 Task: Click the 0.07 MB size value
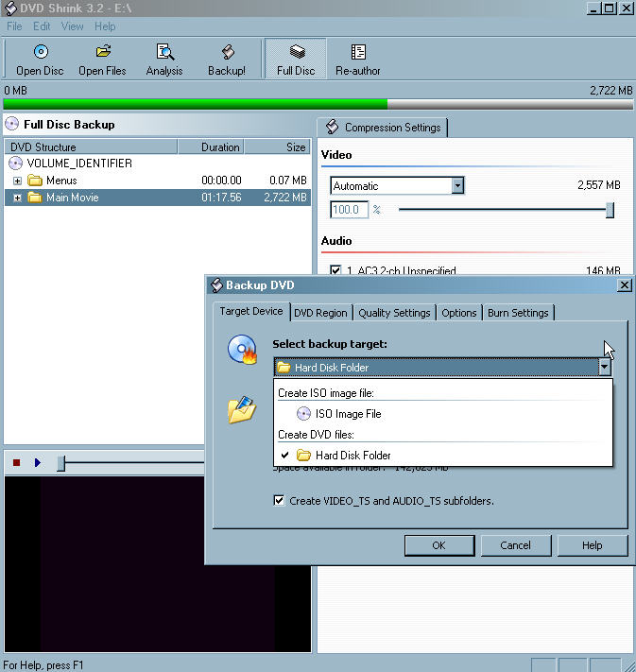pos(288,181)
